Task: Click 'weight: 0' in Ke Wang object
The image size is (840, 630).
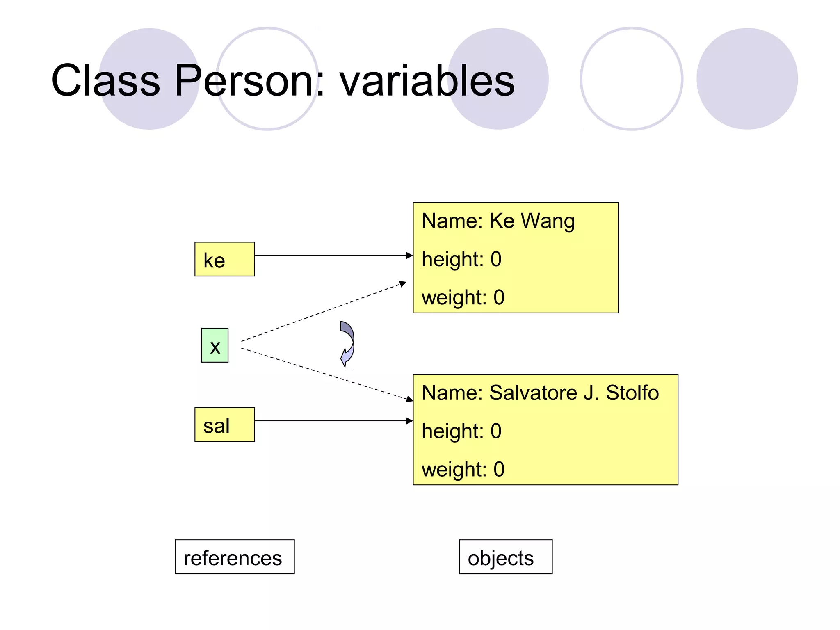Action: click(463, 297)
